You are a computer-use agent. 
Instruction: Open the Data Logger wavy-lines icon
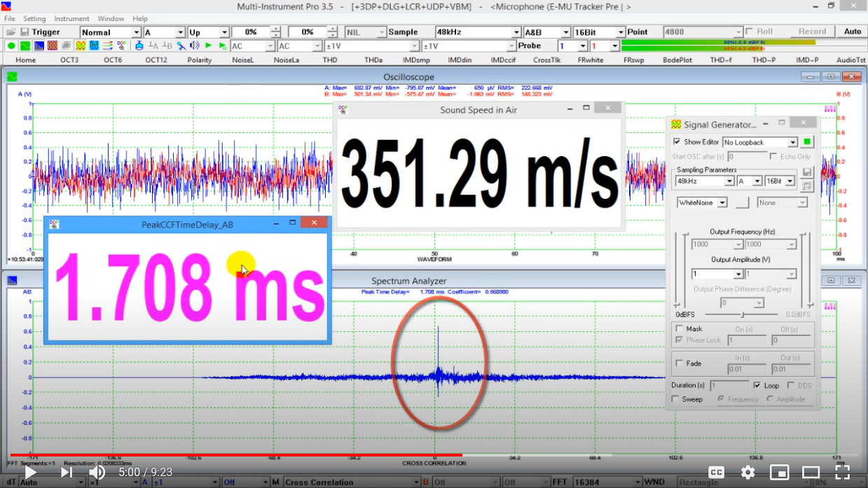(x=108, y=46)
